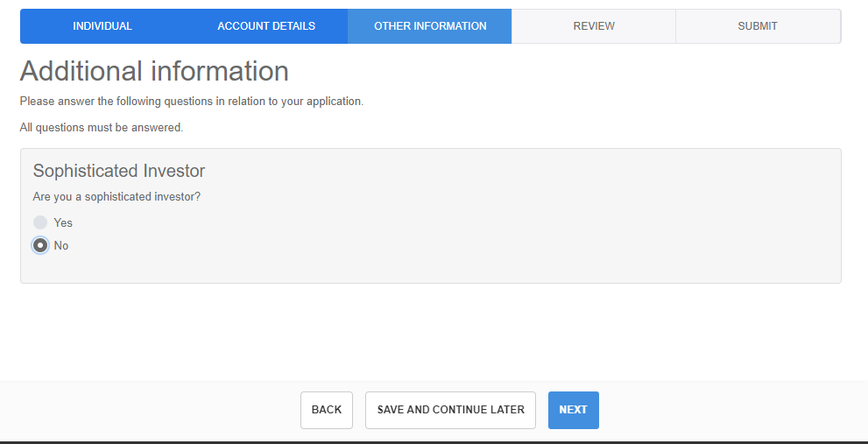Viewport: 868px width, 444px height.
Task: Open the Submit step tab
Action: click(758, 26)
